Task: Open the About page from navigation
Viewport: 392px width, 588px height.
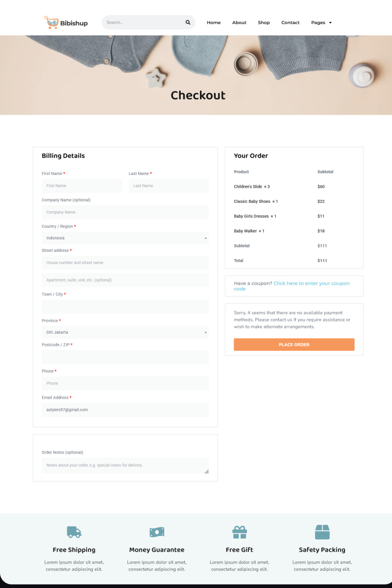Action: tap(239, 23)
